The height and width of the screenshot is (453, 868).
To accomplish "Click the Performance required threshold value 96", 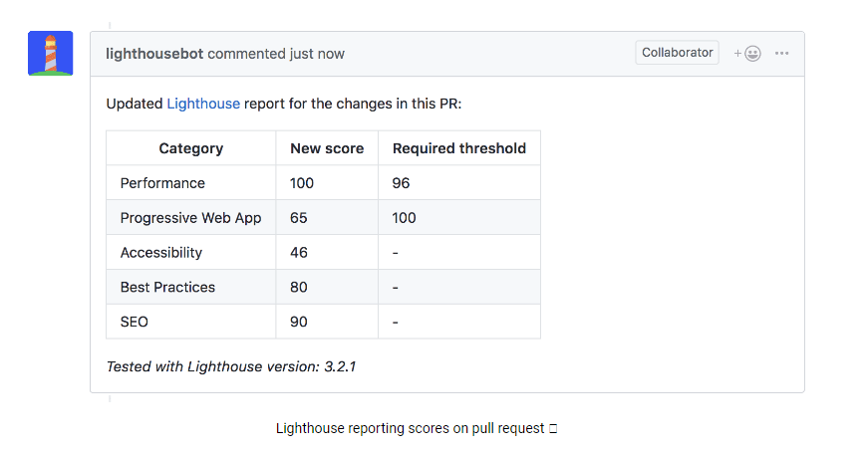I will (x=402, y=183).
